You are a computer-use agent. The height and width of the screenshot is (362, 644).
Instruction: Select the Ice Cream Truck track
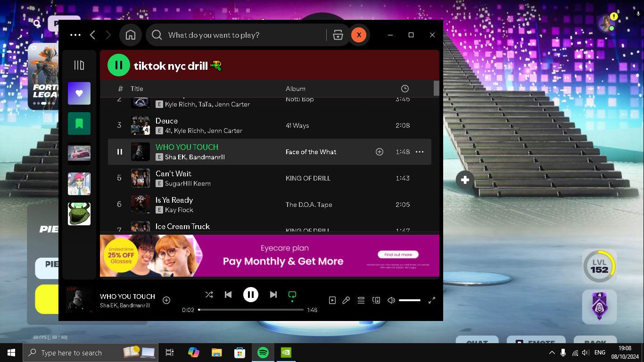coord(183,226)
